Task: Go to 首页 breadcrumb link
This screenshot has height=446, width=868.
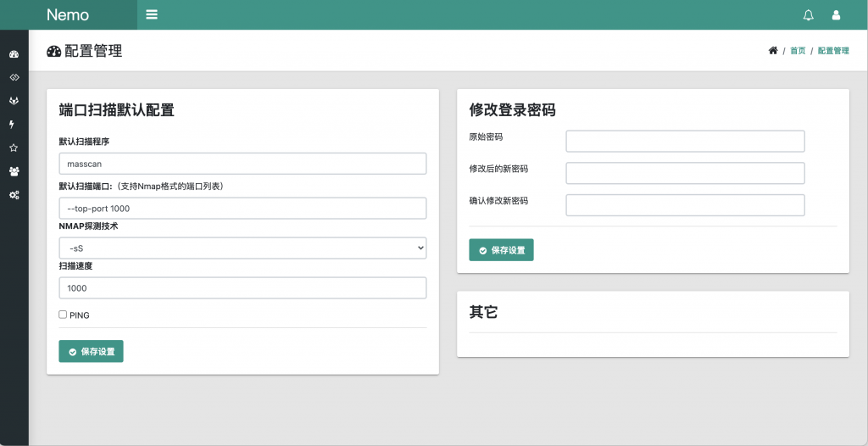Action: point(798,50)
